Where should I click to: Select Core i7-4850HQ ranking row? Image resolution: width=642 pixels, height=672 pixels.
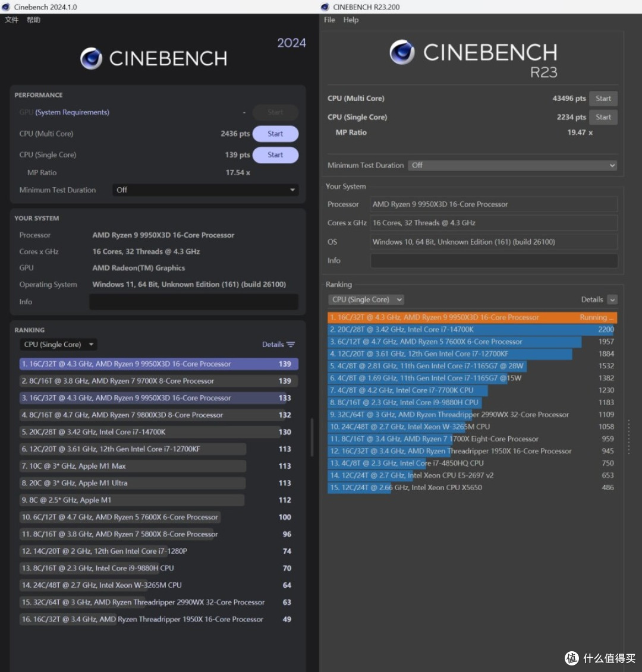472,463
